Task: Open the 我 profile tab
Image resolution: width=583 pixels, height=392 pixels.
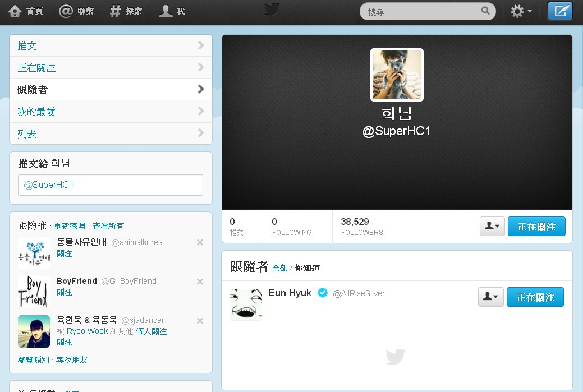Action: point(172,11)
